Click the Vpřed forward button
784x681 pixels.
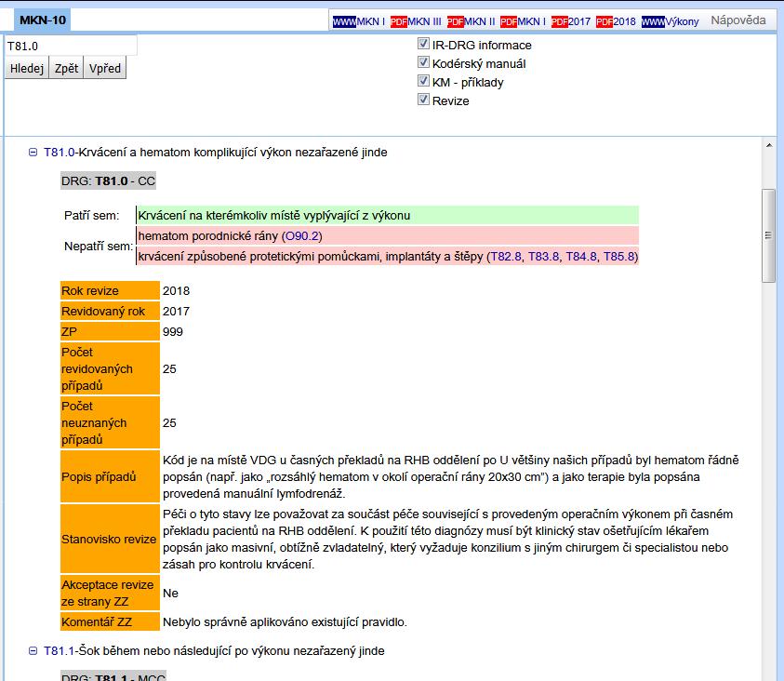pos(105,68)
